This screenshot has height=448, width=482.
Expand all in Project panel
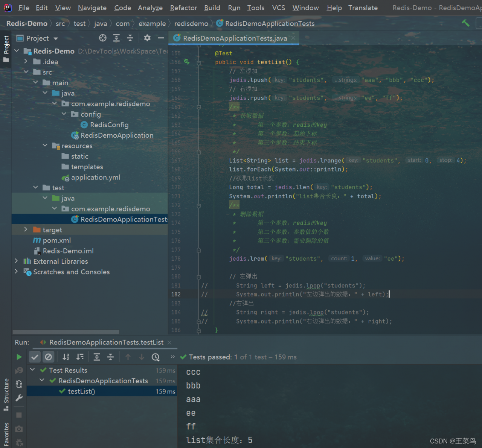point(116,38)
